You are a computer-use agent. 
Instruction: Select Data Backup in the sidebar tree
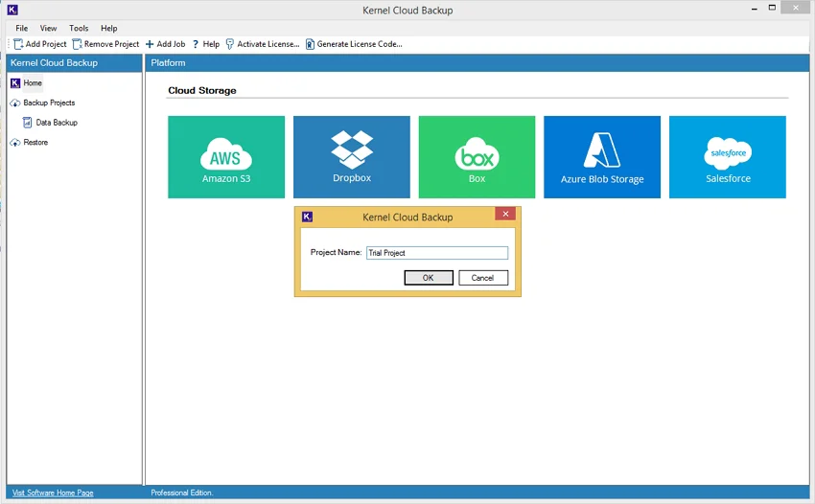pyautogui.click(x=57, y=123)
